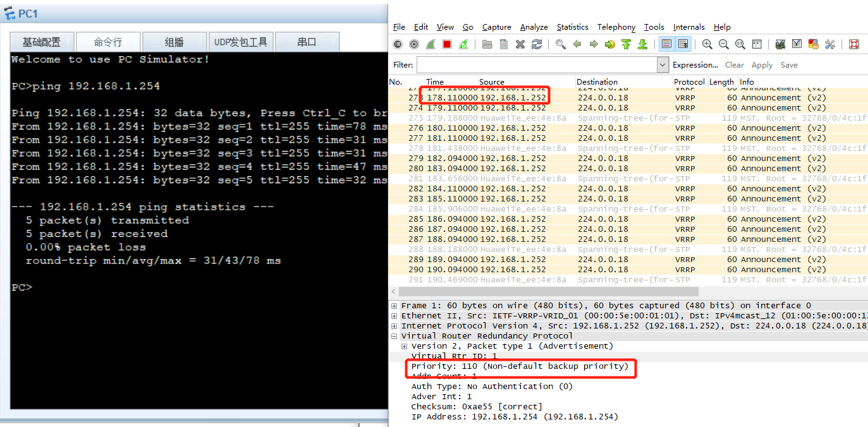The width and height of the screenshot is (868, 427).
Task: Apply the current display filter
Action: [761, 64]
